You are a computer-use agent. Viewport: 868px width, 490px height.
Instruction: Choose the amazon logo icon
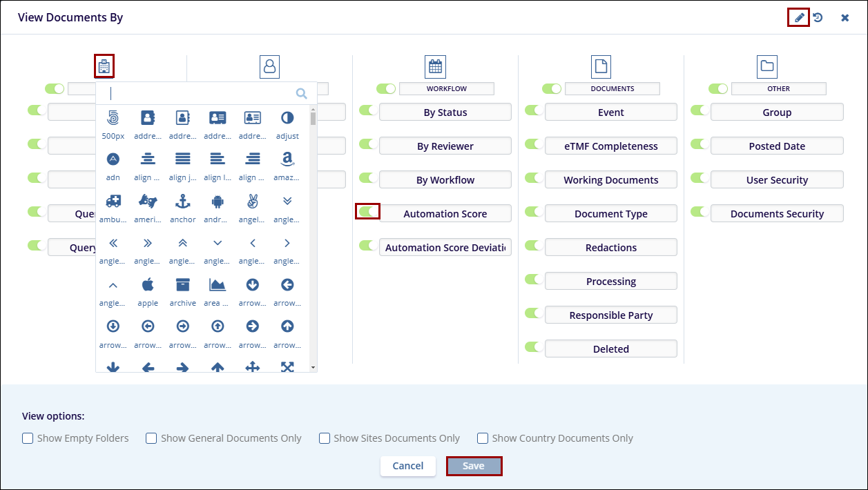(x=287, y=159)
